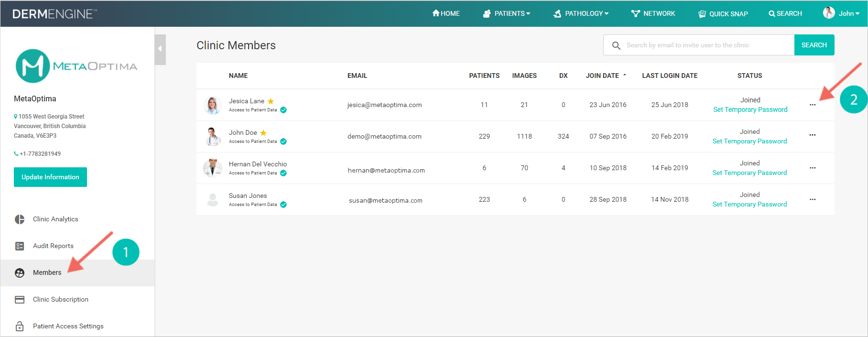This screenshot has width=868, height=337.
Task: Click John Doe's profile photo
Action: point(213,137)
